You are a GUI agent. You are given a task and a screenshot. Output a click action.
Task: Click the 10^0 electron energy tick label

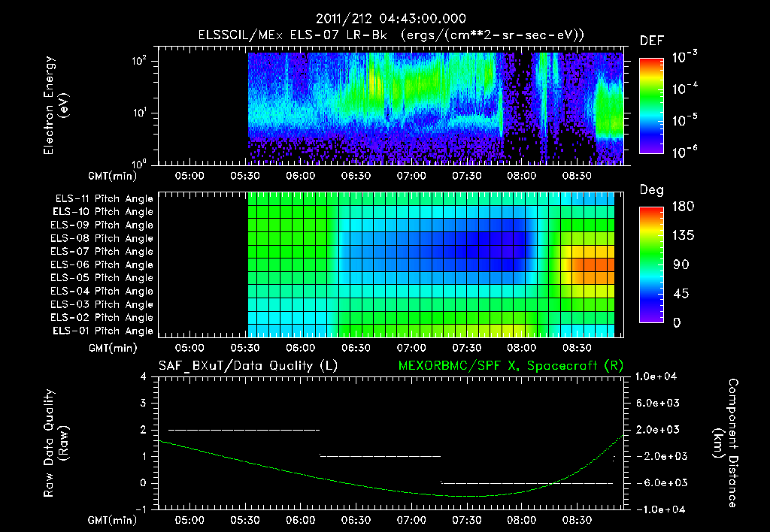point(139,164)
